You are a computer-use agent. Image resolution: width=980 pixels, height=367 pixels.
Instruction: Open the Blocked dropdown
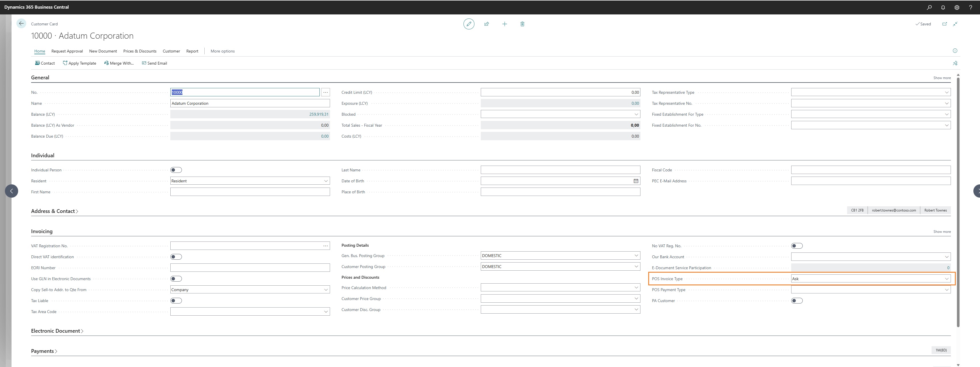tap(636, 114)
